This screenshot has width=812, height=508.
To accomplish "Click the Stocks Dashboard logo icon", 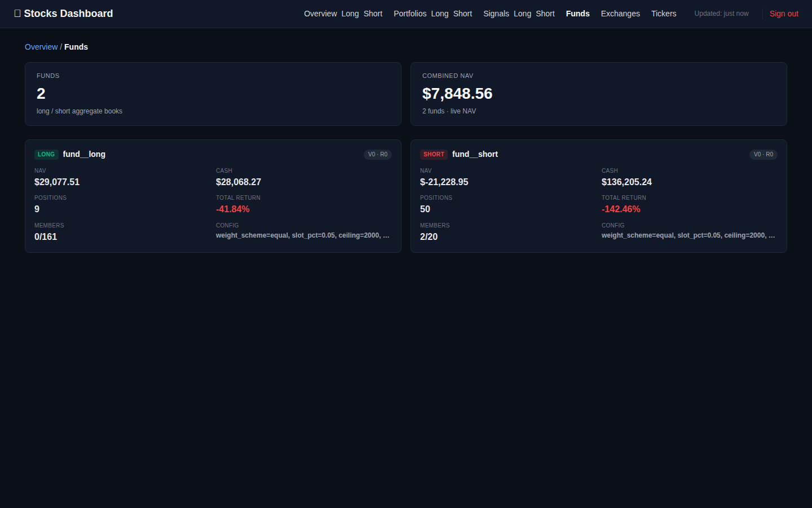I will click(x=17, y=14).
